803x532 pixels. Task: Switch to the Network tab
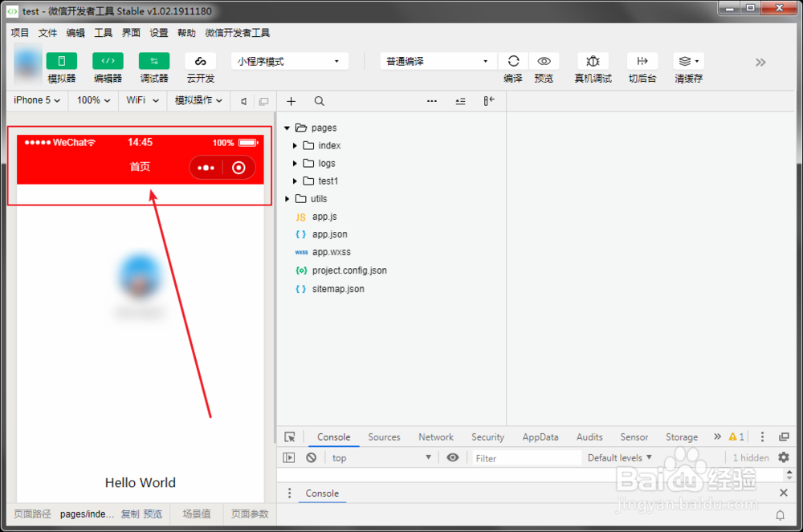[x=435, y=437]
